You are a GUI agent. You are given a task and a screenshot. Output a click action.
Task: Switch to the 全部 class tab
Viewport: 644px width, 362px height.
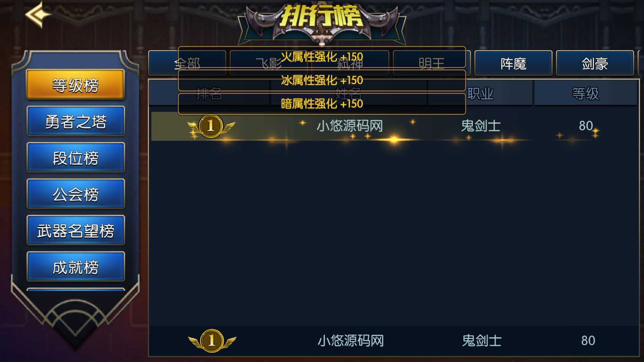pos(187,63)
